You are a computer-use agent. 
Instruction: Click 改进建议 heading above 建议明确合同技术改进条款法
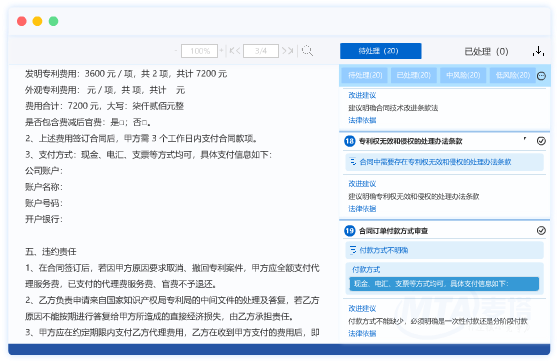(362, 95)
